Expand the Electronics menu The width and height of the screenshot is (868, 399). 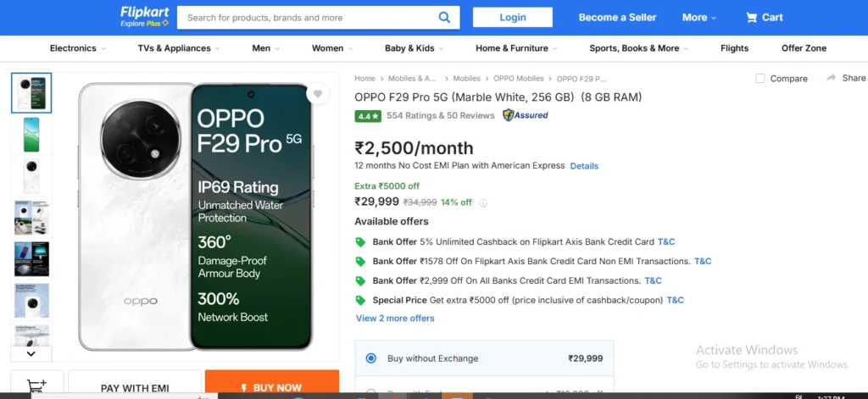click(77, 48)
